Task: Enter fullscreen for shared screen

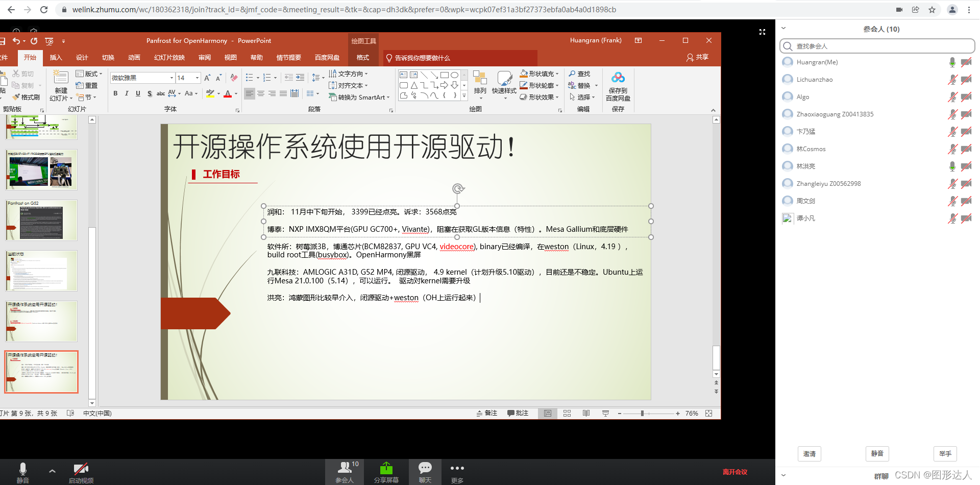Action: (762, 32)
